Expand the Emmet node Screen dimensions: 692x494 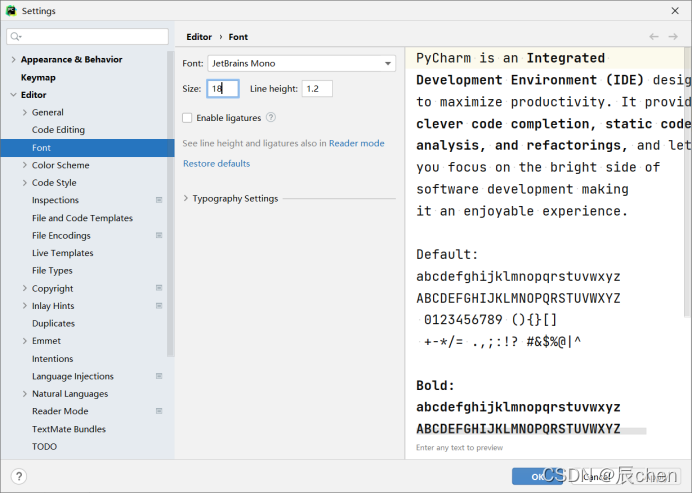click(x=25, y=341)
